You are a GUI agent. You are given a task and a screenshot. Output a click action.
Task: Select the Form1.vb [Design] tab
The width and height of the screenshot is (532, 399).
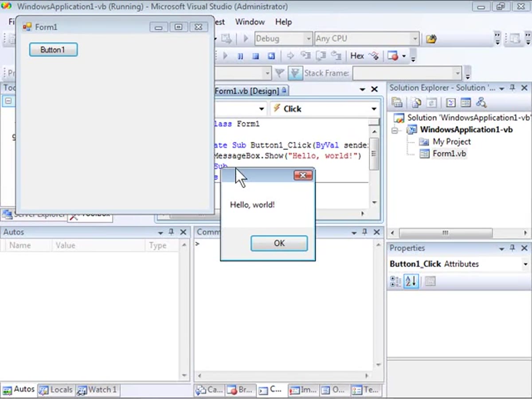(x=250, y=91)
